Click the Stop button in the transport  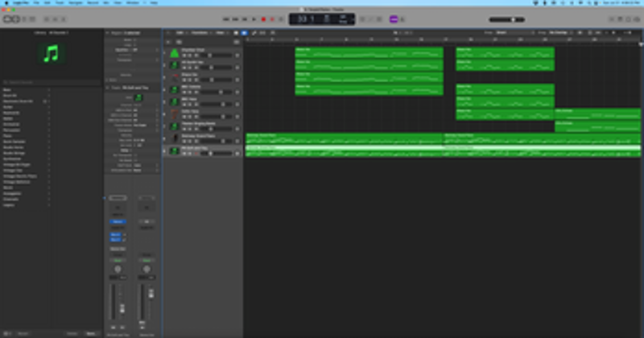[245, 19]
